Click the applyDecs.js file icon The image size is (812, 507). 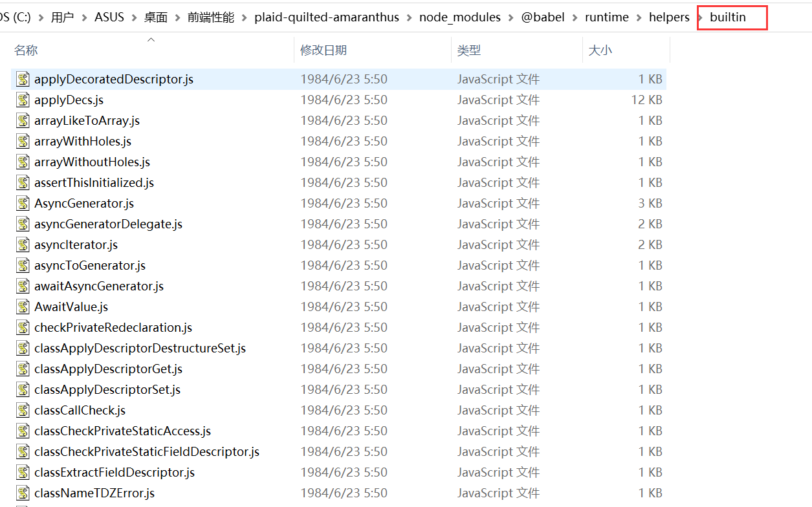23,100
